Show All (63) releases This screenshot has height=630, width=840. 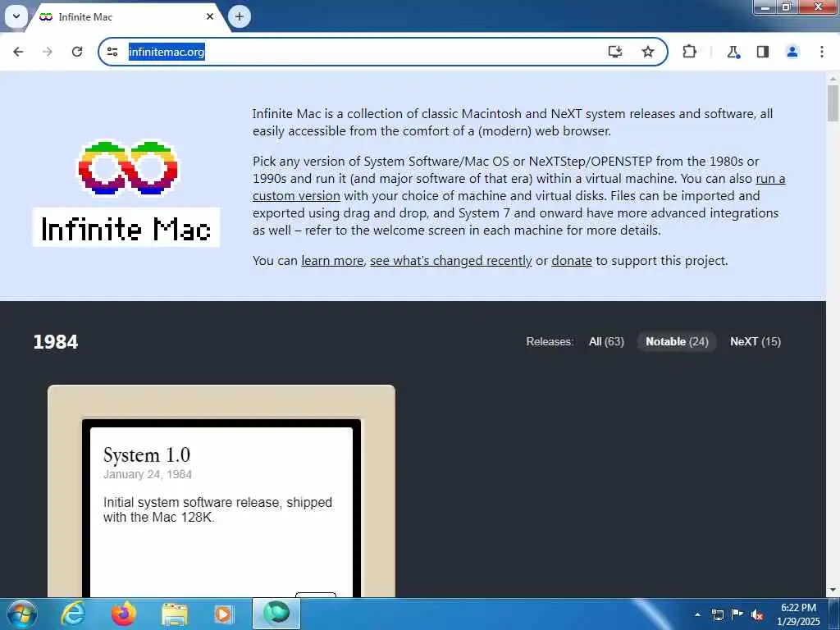606,342
